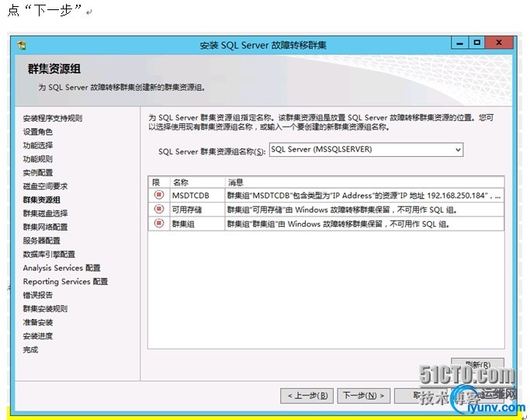Viewport: 530px width, 420px height.
Task: Select 群集磁盘选择 step in sidebar
Action: click(45, 213)
